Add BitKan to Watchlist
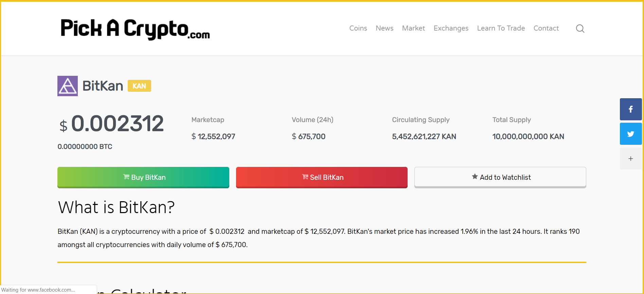The height and width of the screenshot is (294, 644). (x=500, y=177)
